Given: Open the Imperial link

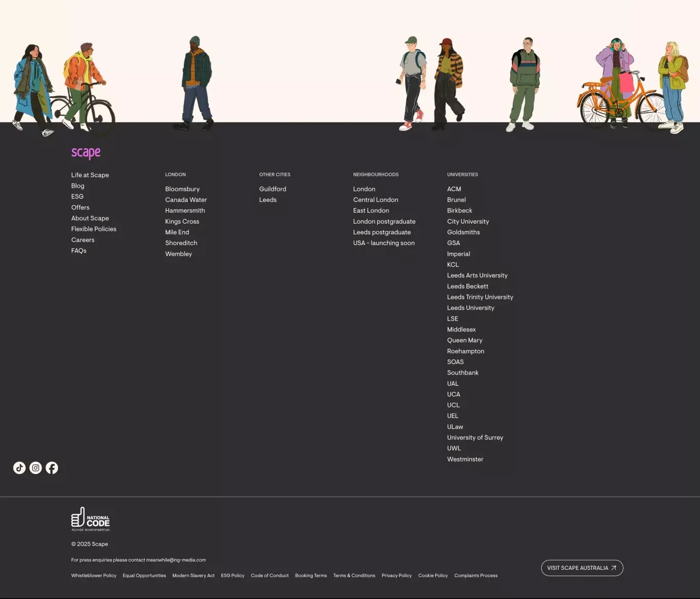Looking at the screenshot, I should [x=459, y=253].
